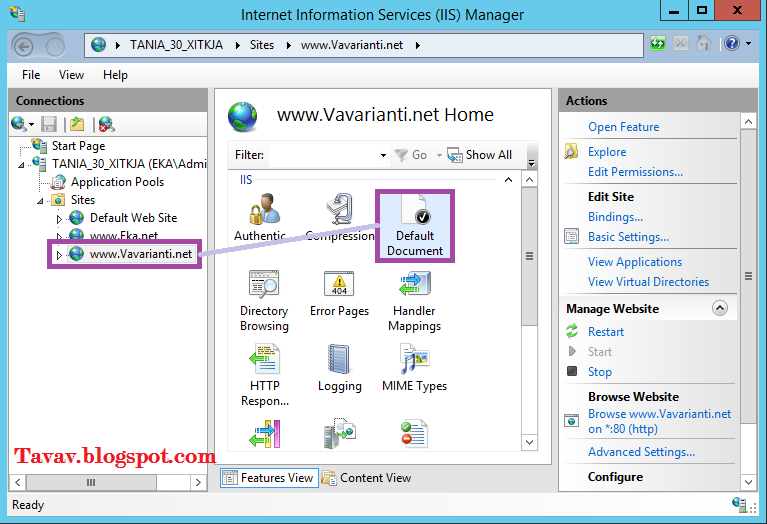Image resolution: width=767 pixels, height=524 pixels.
Task: Open the HTTP Response Headers feature
Action: point(265,375)
